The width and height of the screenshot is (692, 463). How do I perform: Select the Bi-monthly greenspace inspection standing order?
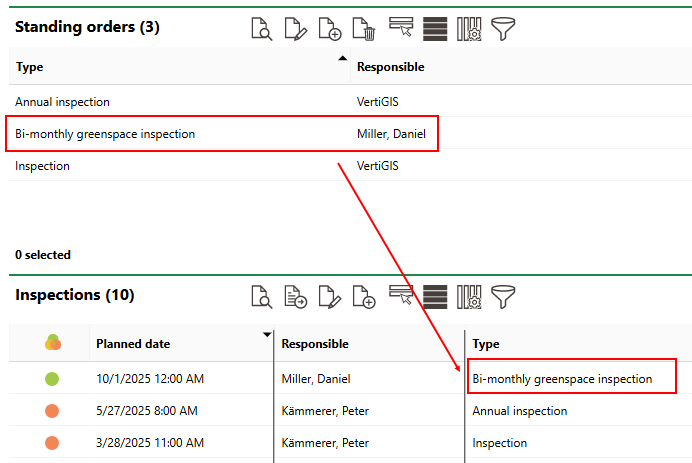pos(105,134)
